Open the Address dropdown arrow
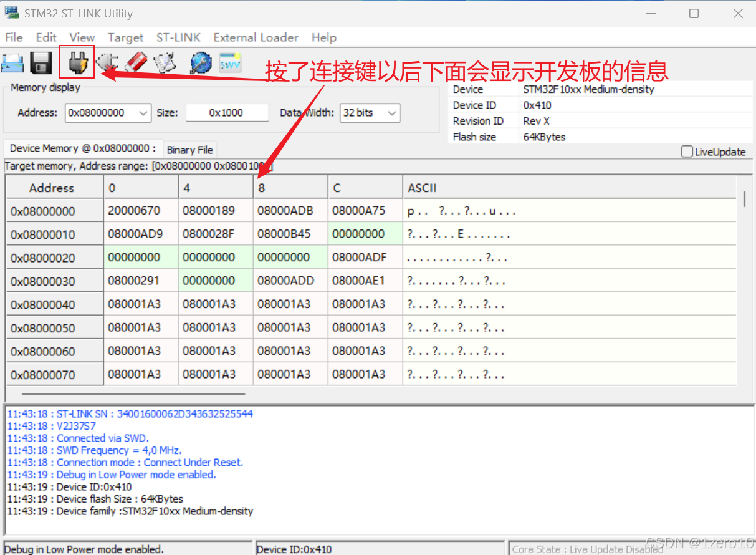Viewport: 756px width, 555px height. [x=143, y=113]
